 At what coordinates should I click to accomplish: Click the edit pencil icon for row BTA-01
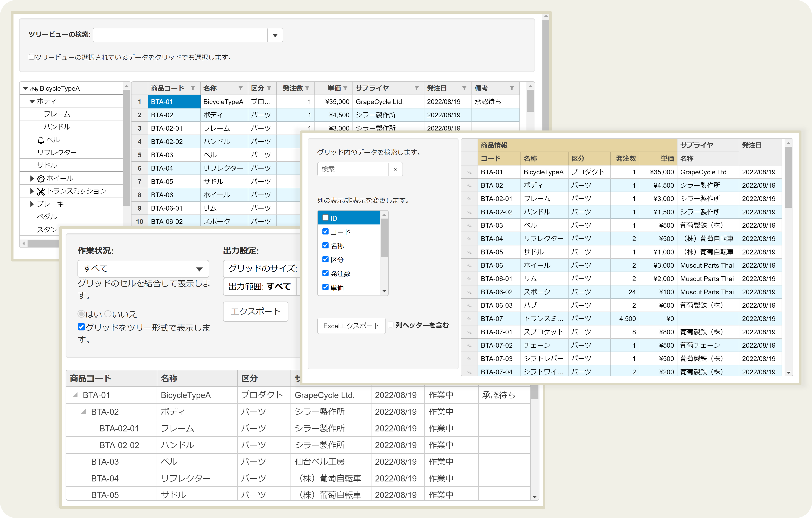tap(469, 172)
